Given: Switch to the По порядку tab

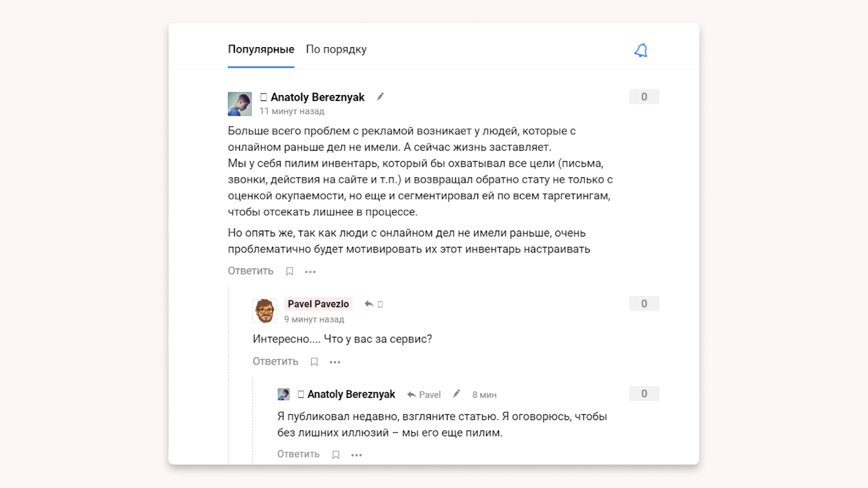Looking at the screenshot, I should (336, 49).
